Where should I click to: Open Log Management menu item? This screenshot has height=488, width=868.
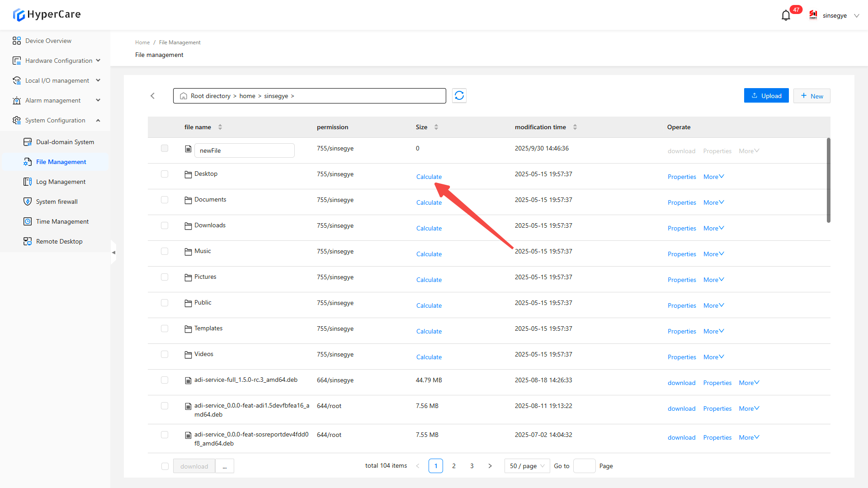[x=61, y=182]
